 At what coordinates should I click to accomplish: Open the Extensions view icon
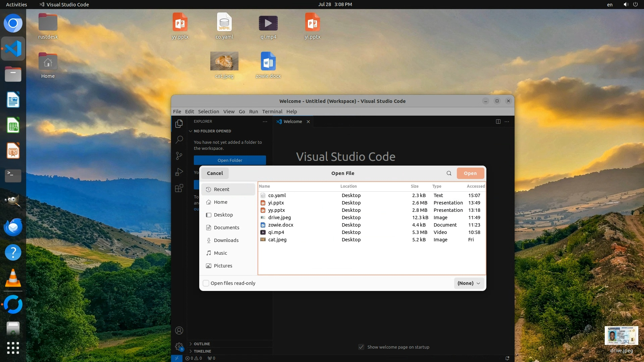click(x=179, y=188)
